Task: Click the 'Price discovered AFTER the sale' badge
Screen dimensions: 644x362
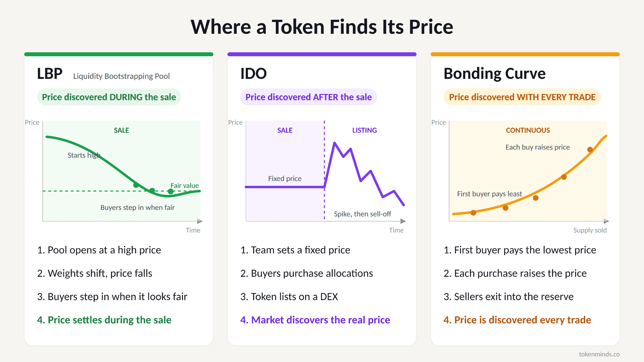Action: 308,97
